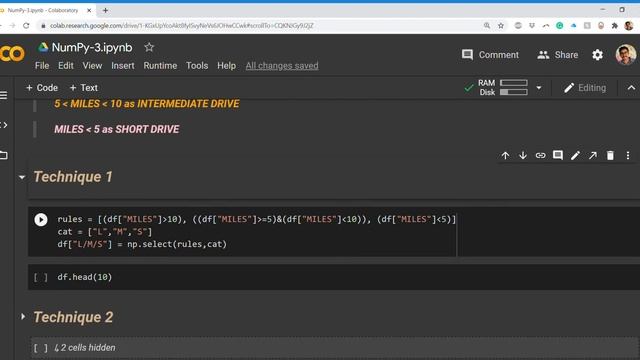Select the Technique 1 heading
This screenshot has width=640, height=360.
[x=73, y=177]
